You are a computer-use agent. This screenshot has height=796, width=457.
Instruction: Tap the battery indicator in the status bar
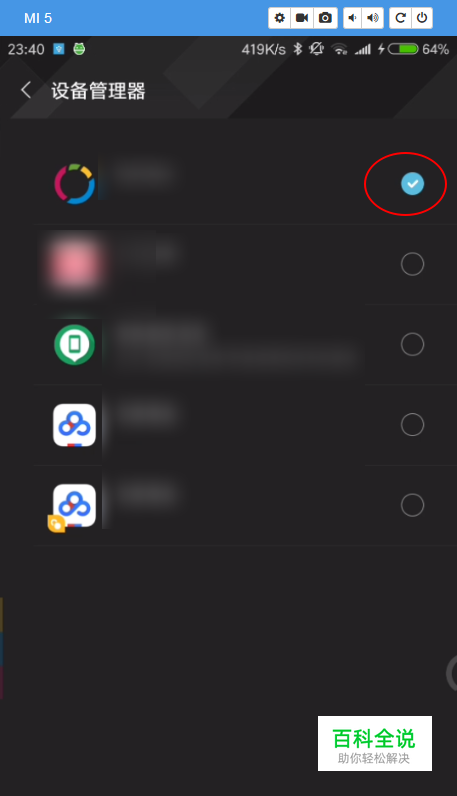pos(403,49)
